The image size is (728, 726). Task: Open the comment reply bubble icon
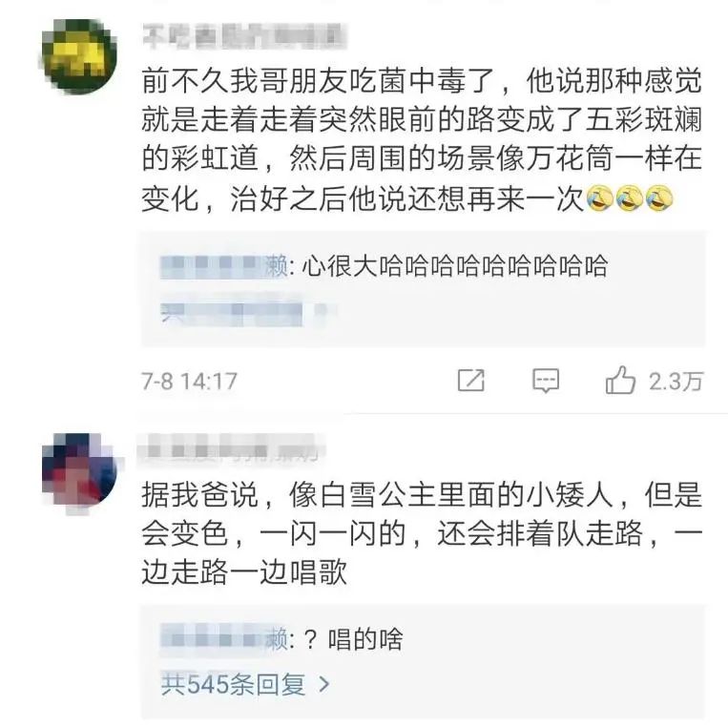pos(546,381)
